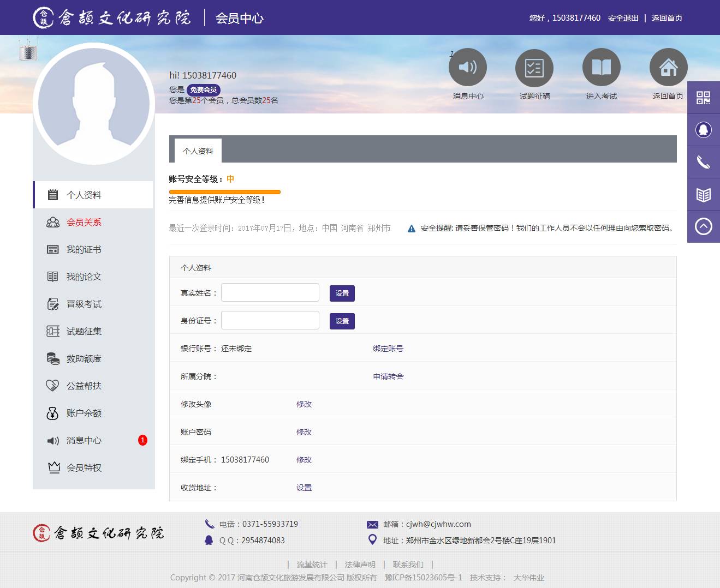The height and width of the screenshot is (588, 720).
Task: Click the 返回首页 house icon
Action: tap(668, 68)
